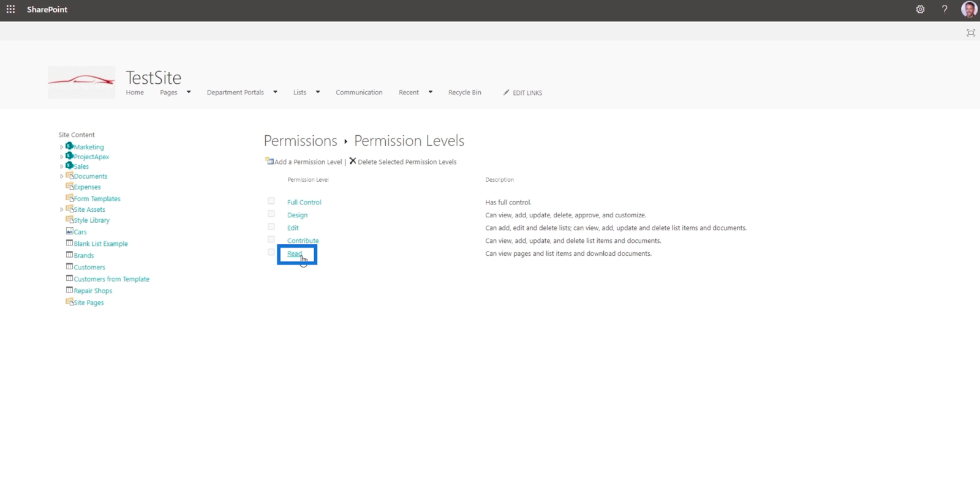The image size is (980, 489).
Task: Select the Full Control checkbox
Action: [x=271, y=201]
